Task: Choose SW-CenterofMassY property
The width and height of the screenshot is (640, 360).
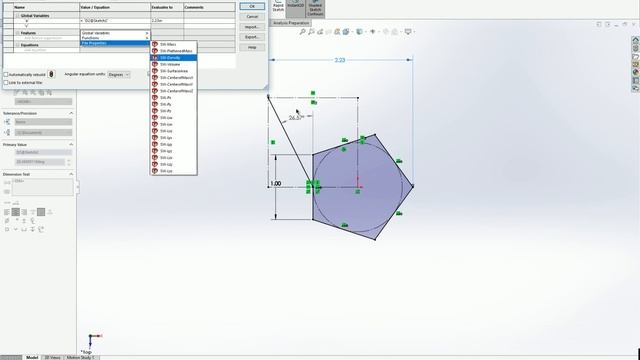Action: 174,84
